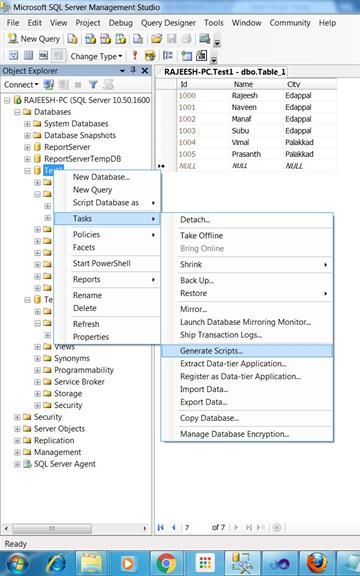The width and height of the screenshot is (360, 576).
Task: Open the File menu
Action: tap(13, 23)
